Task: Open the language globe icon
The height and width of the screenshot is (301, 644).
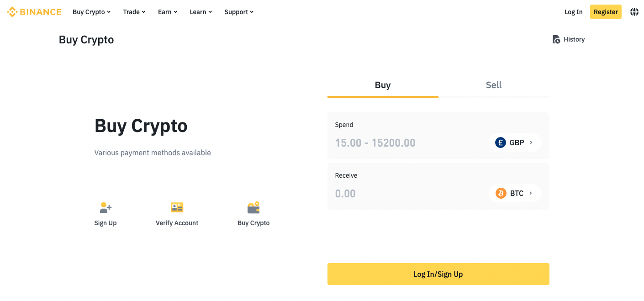Action: (634, 12)
